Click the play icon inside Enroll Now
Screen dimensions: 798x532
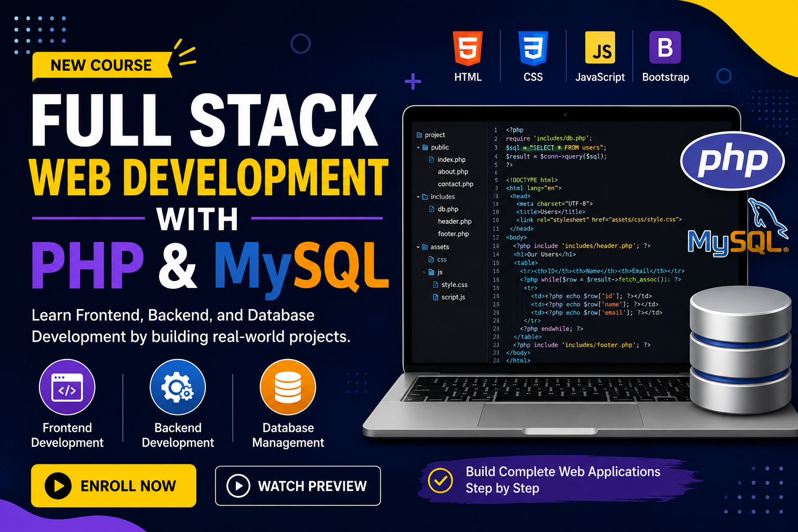pyautogui.click(x=58, y=486)
